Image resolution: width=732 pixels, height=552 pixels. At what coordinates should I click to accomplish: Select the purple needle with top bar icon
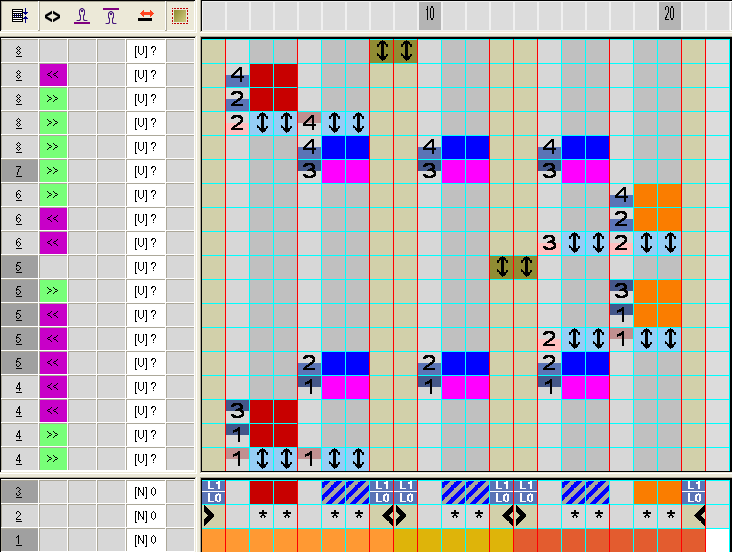click(112, 16)
